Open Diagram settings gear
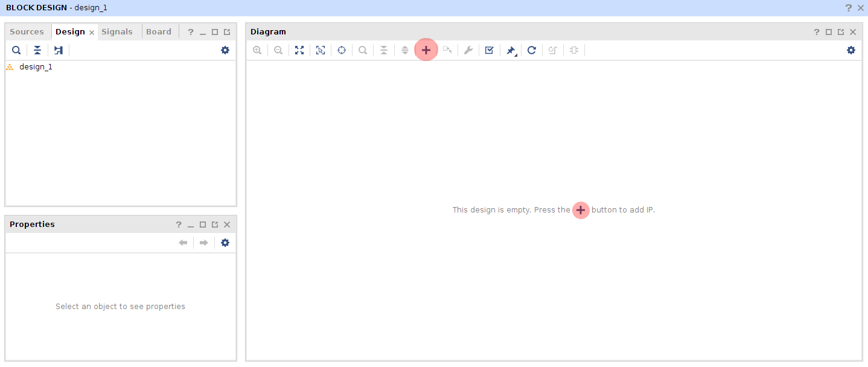Screen dimensions: 868x367 [x=851, y=50]
